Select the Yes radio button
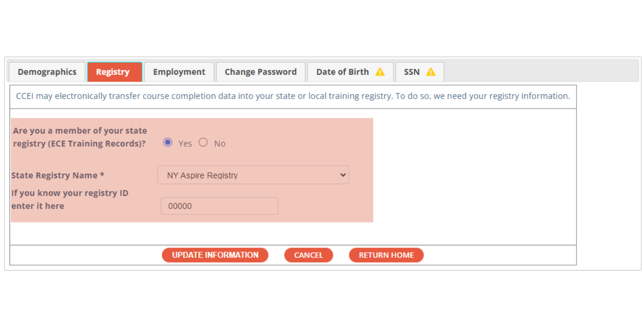The height and width of the screenshot is (329, 644). (x=168, y=143)
